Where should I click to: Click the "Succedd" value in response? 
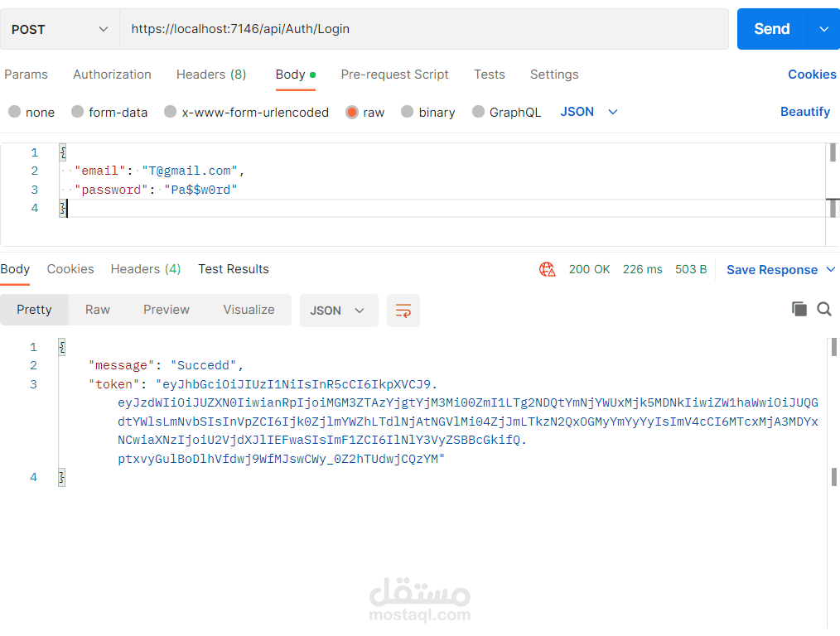(204, 366)
